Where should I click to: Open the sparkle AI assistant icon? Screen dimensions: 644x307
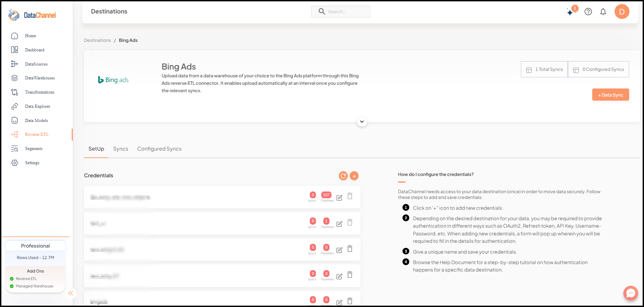point(570,12)
